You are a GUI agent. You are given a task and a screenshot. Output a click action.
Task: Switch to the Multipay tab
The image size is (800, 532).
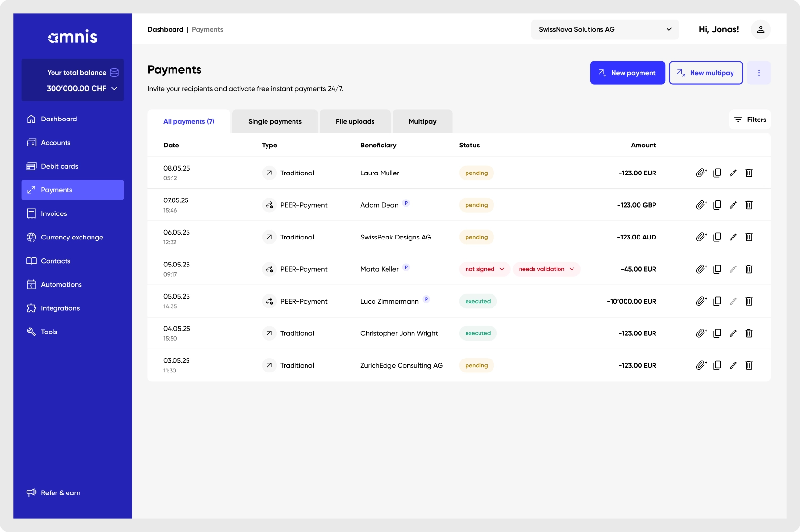pyautogui.click(x=422, y=121)
